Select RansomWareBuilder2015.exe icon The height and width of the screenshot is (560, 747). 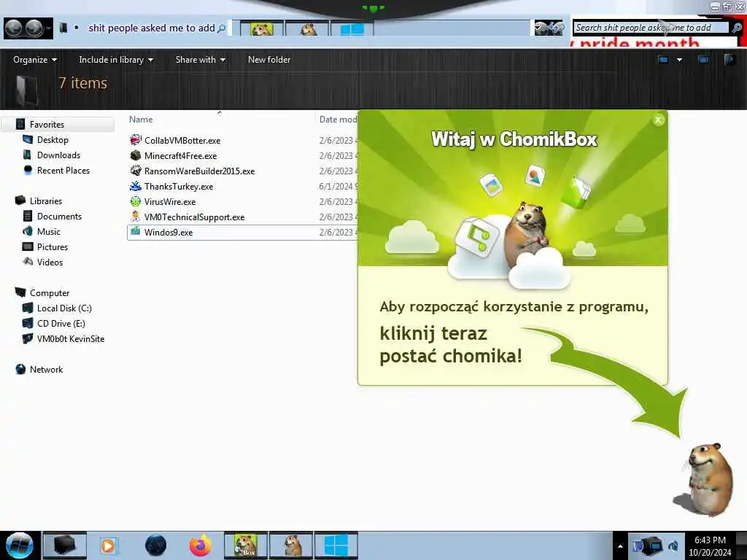coord(135,171)
